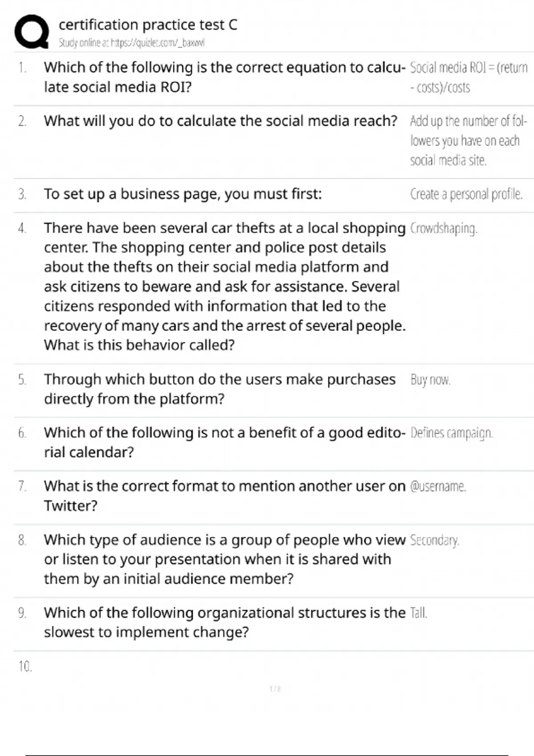This screenshot has width=534, height=756.
Task: Click the answer "Secondary."
Action: pyautogui.click(x=434, y=540)
